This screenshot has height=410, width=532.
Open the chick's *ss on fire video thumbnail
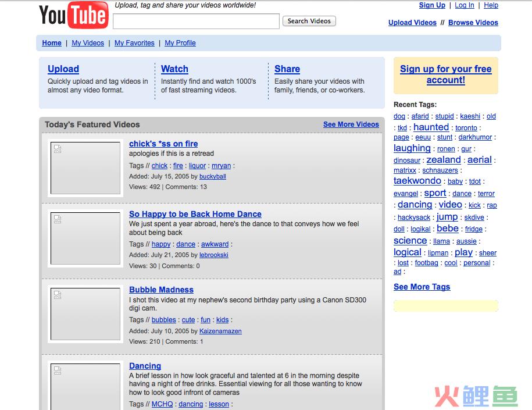click(x=85, y=168)
